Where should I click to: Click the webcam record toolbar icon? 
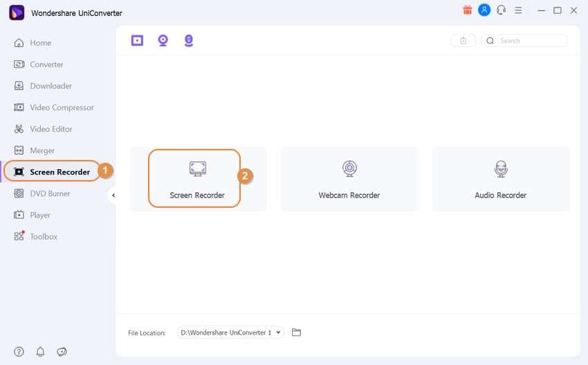pos(163,40)
